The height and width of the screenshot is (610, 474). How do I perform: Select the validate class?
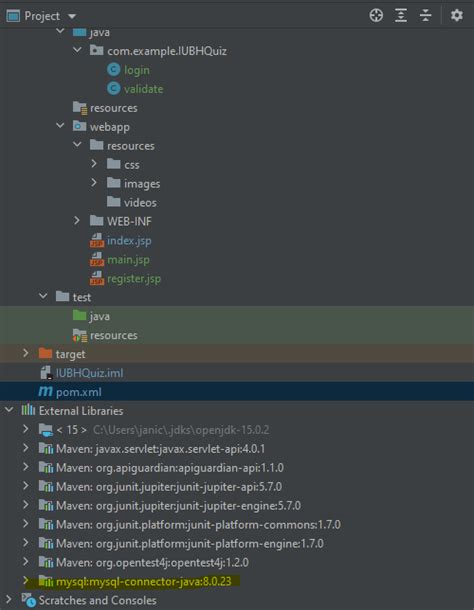pyautogui.click(x=144, y=89)
